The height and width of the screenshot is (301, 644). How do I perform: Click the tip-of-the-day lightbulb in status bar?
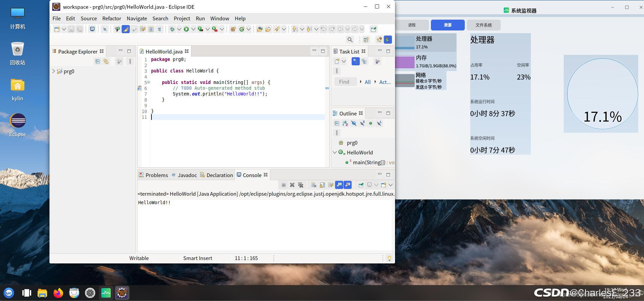click(x=389, y=258)
